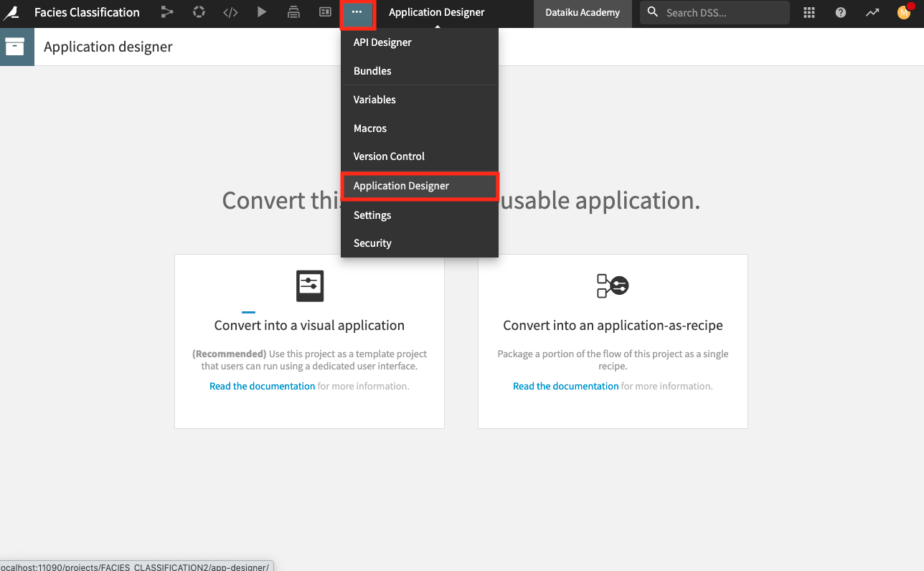Viewport: 924px width, 571px height.
Task: Choose Application Designer in the dropdown
Action: pyautogui.click(x=401, y=185)
